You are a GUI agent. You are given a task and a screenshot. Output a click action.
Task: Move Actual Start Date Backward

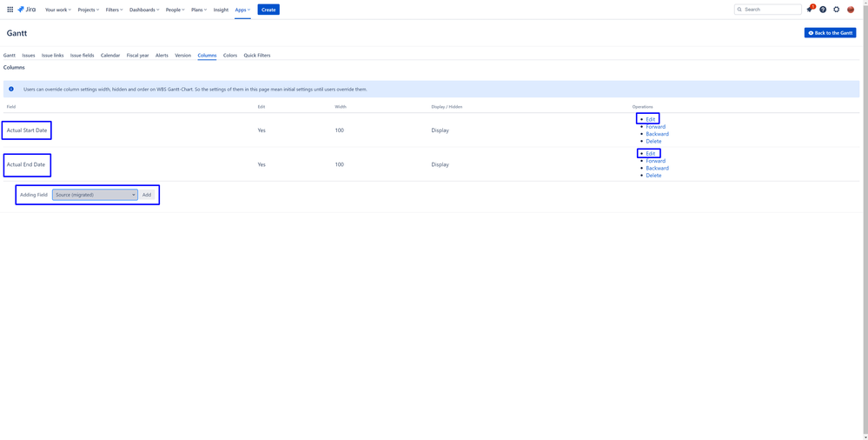(x=657, y=134)
